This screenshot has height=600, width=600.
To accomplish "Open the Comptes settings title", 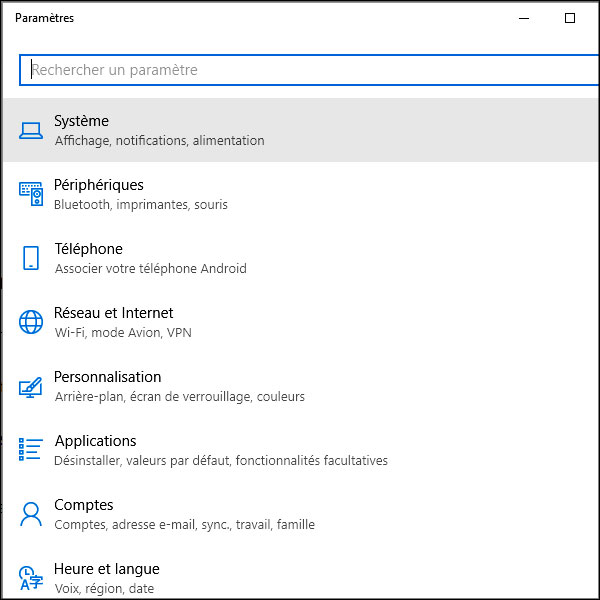I will click(x=83, y=505).
